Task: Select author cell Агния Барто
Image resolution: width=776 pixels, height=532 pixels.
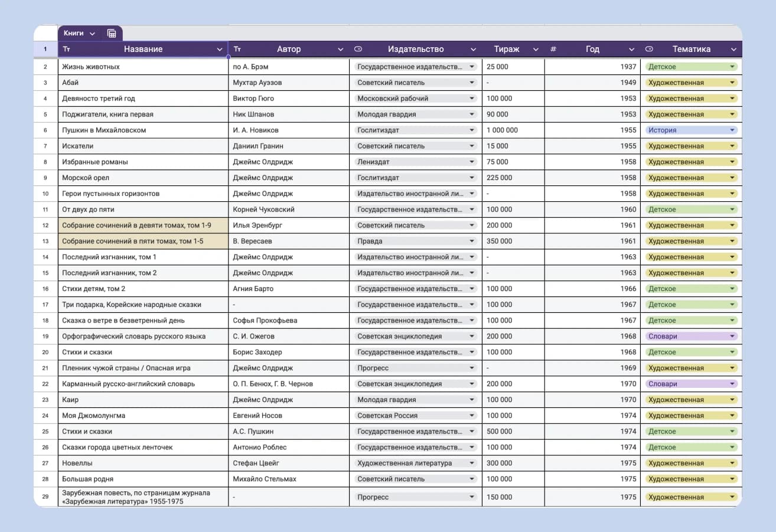Action: click(289, 289)
